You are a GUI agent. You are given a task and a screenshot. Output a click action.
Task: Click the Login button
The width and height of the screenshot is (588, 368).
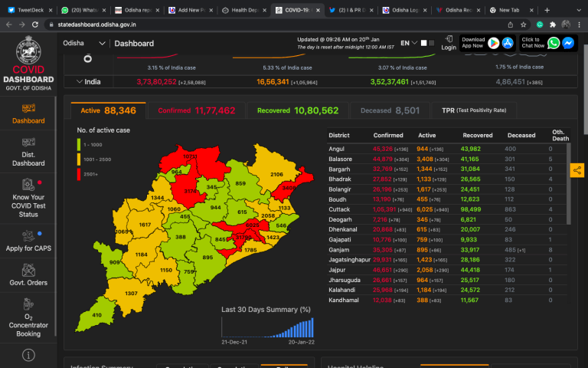coord(449,44)
